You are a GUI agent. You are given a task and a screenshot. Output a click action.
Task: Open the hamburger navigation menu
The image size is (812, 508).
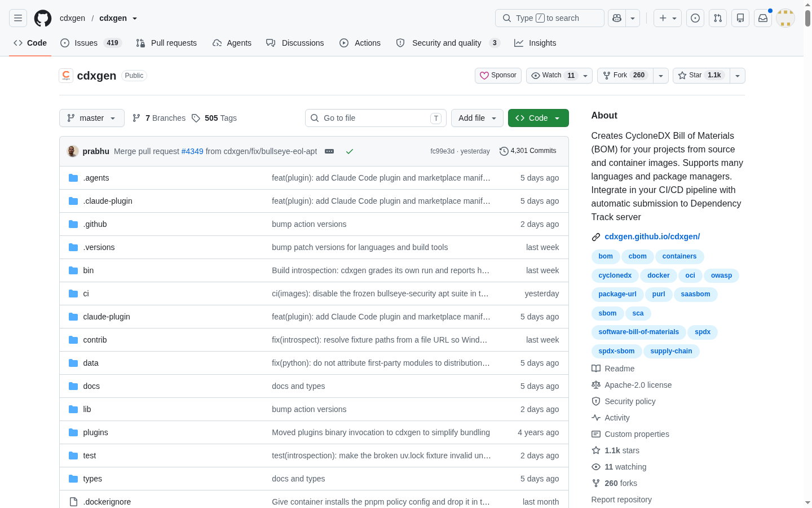(x=18, y=18)
